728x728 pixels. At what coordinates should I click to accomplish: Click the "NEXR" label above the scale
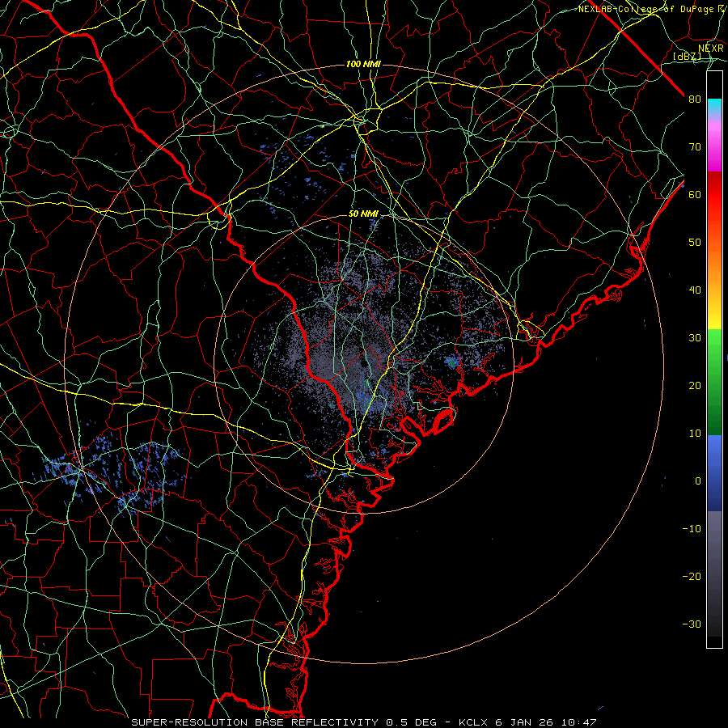click(711, 49)
